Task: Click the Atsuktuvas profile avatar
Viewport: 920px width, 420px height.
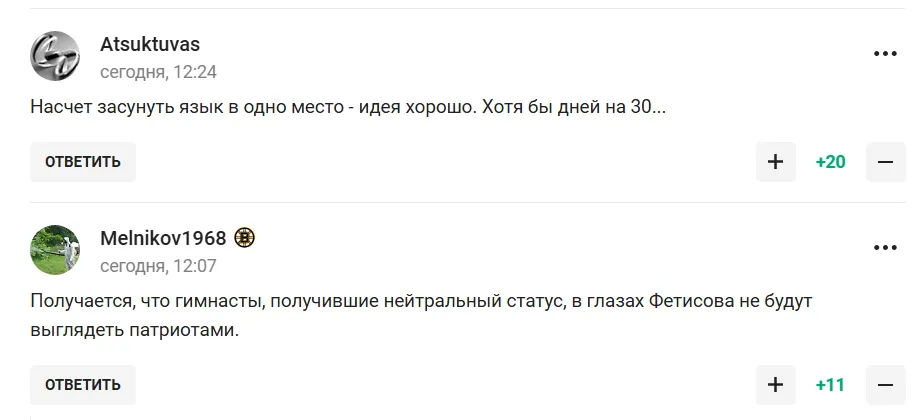Action: click(x=55, y=56)
